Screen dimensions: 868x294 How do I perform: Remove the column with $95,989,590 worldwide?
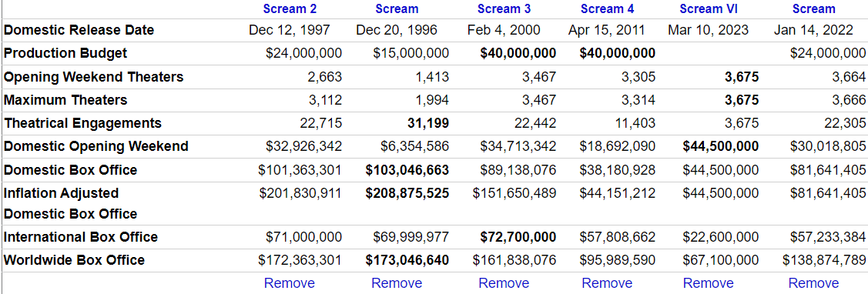point(607,283)
